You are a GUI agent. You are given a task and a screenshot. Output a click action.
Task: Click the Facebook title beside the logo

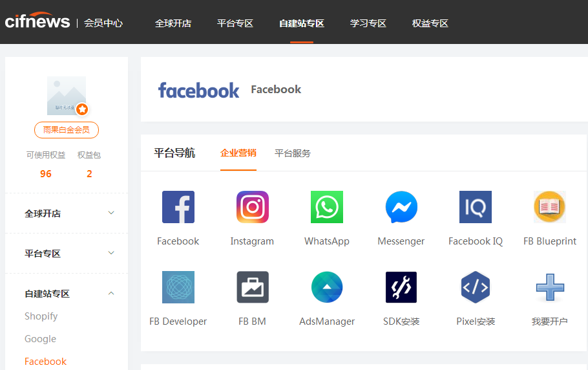276,89
